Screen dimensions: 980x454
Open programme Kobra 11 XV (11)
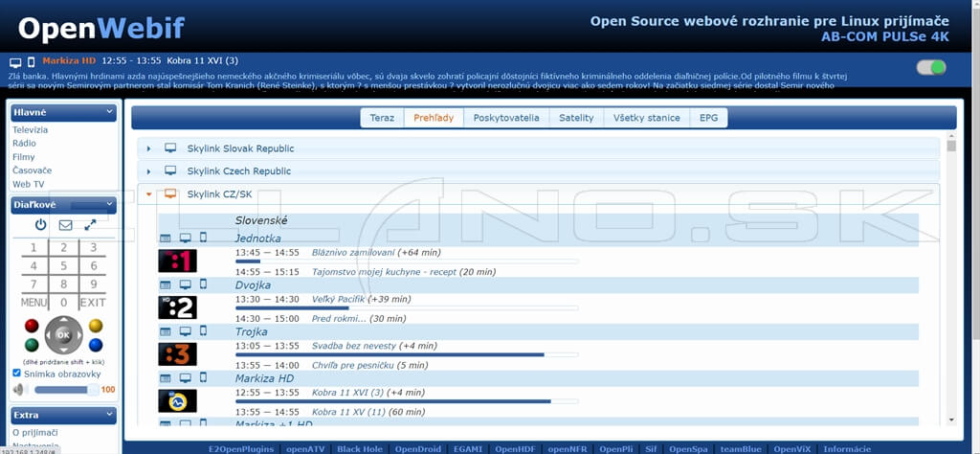point(348,412)
